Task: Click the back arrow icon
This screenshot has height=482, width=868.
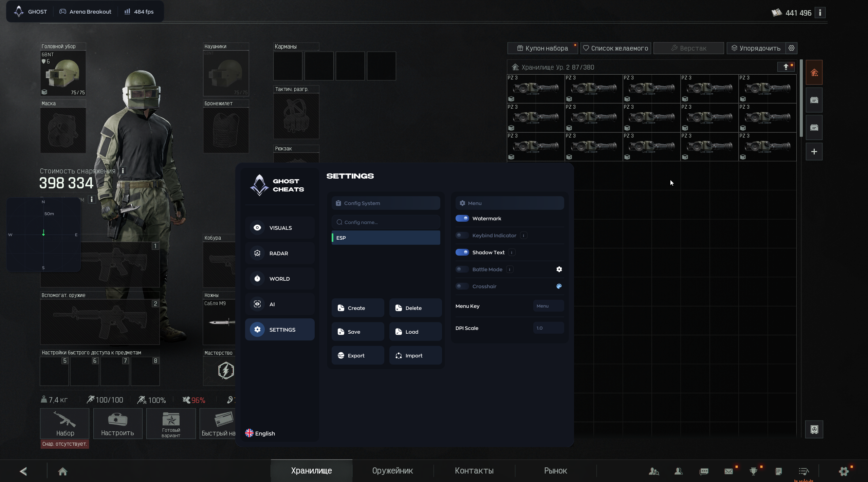Action: [23, 471]
